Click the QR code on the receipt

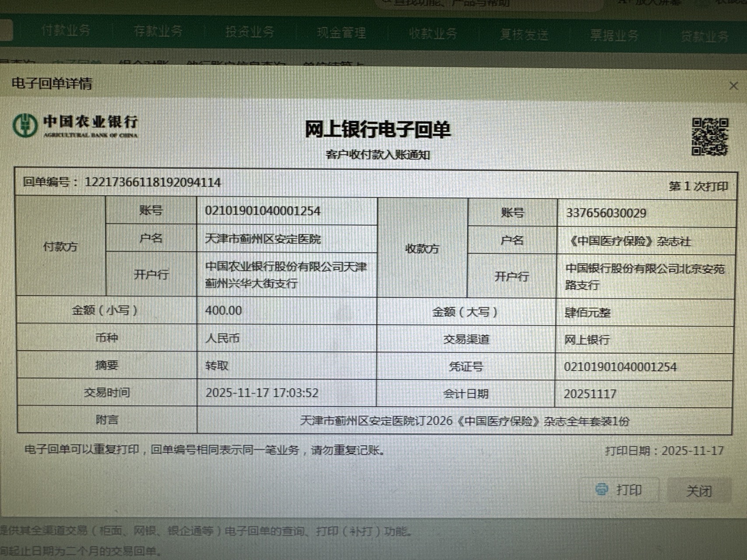[710, 137]
